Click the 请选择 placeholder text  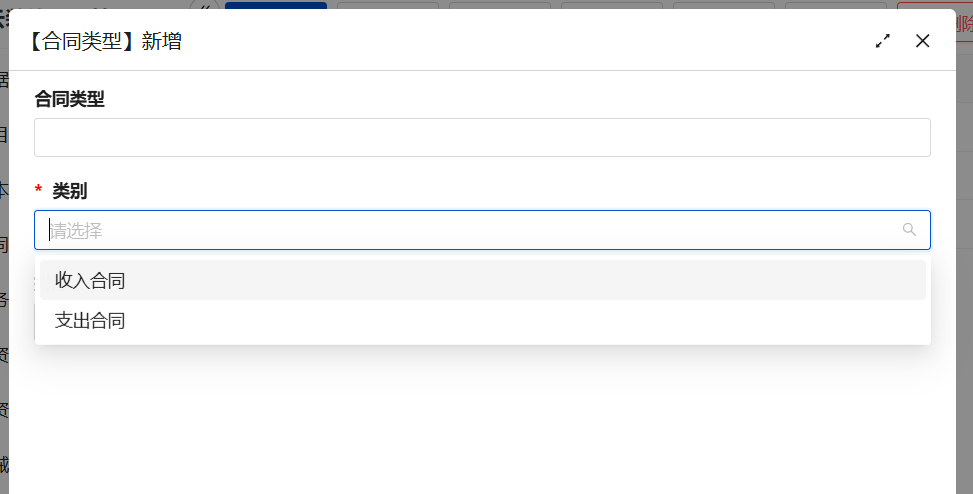tap(77, 231)
